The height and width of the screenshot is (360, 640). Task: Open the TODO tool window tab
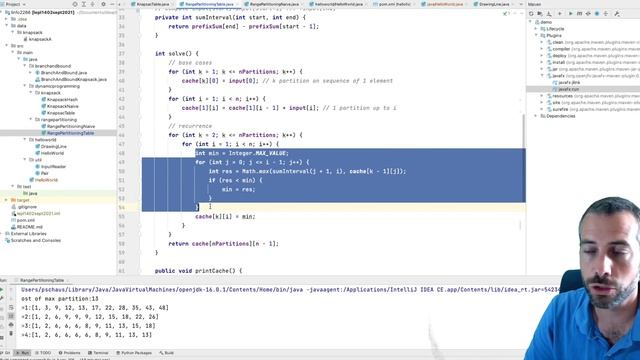(x=43, y=353)
